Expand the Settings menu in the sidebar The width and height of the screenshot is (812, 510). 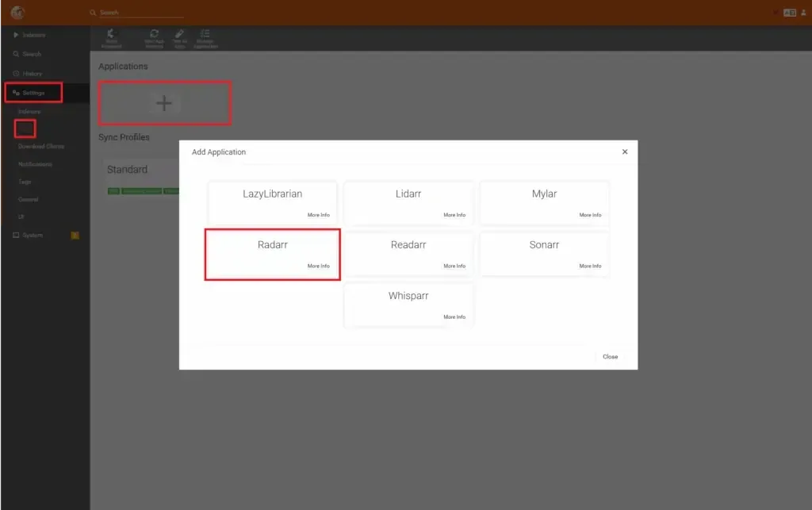click(x=33, y=92)
